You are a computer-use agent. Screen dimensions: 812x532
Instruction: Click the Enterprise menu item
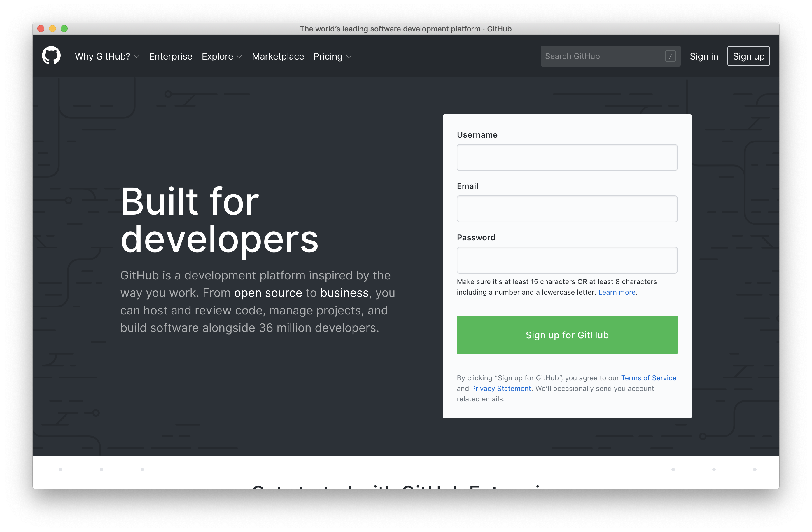tap(171, 56)
